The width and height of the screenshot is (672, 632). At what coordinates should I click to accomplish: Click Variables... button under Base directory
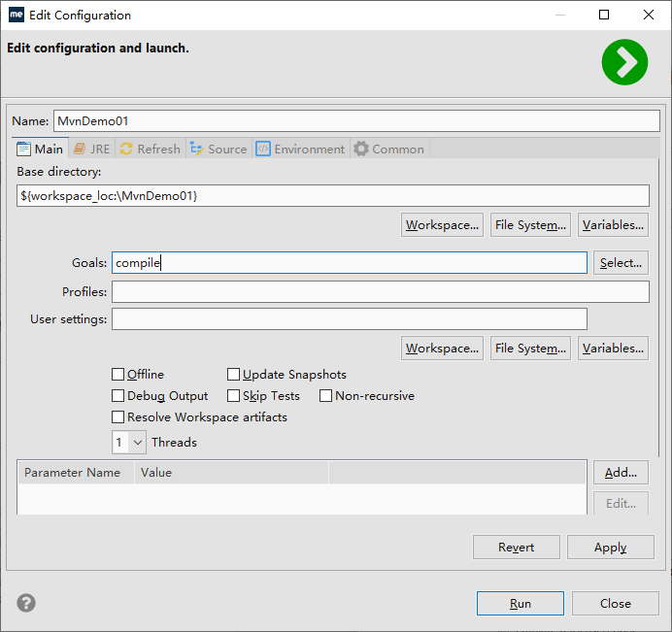(613, 225)
